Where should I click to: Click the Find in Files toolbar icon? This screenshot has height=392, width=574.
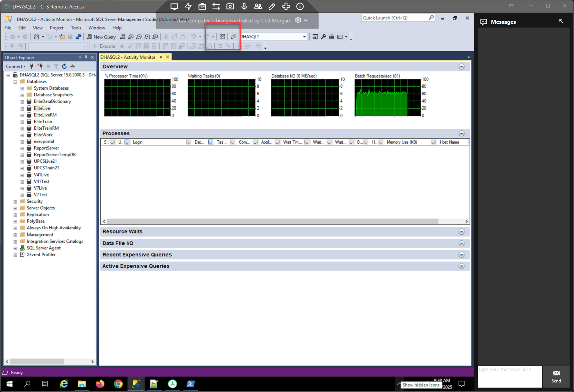[233, 37]
